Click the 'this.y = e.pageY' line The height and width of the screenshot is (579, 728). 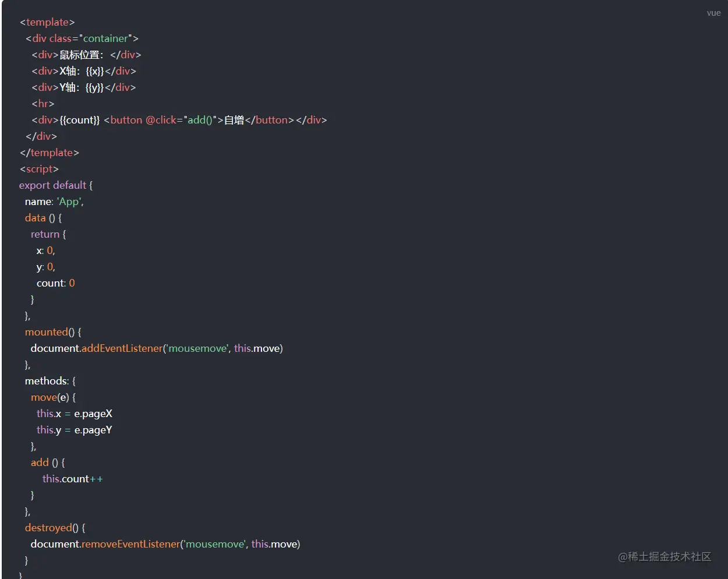pyautogui.click(x=75, y=430)
